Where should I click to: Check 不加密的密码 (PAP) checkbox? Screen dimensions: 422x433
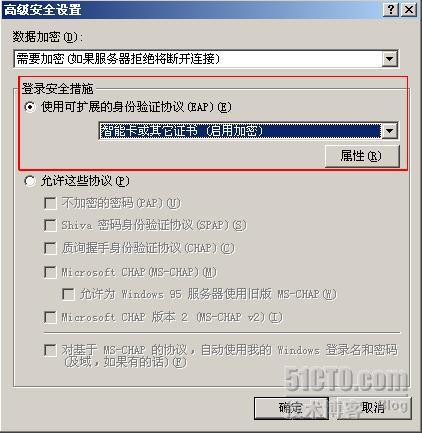50,203
